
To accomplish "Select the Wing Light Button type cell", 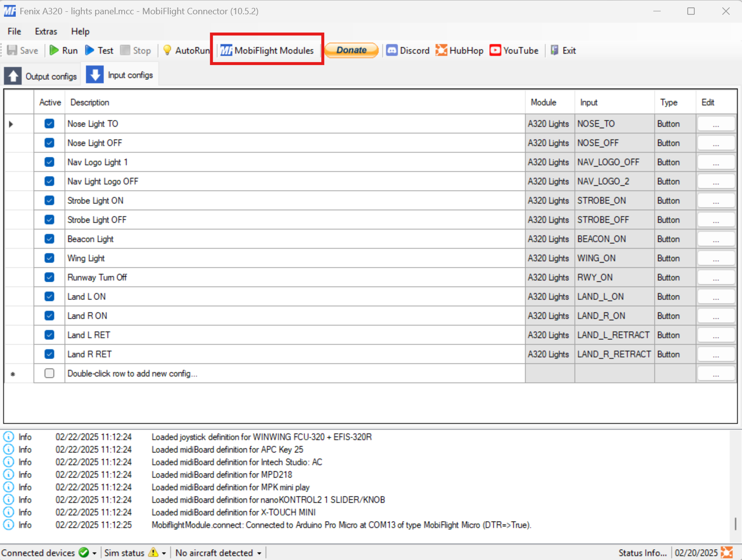I will coord(675,258).
